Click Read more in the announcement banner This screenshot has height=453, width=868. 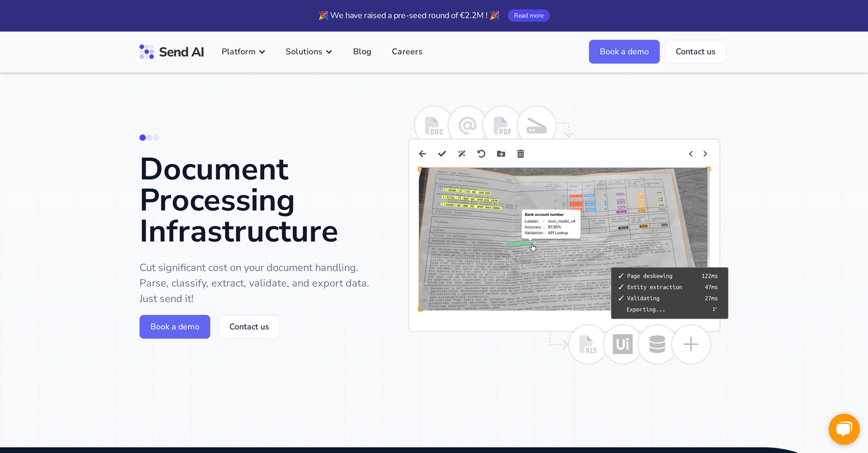(529, 16)
